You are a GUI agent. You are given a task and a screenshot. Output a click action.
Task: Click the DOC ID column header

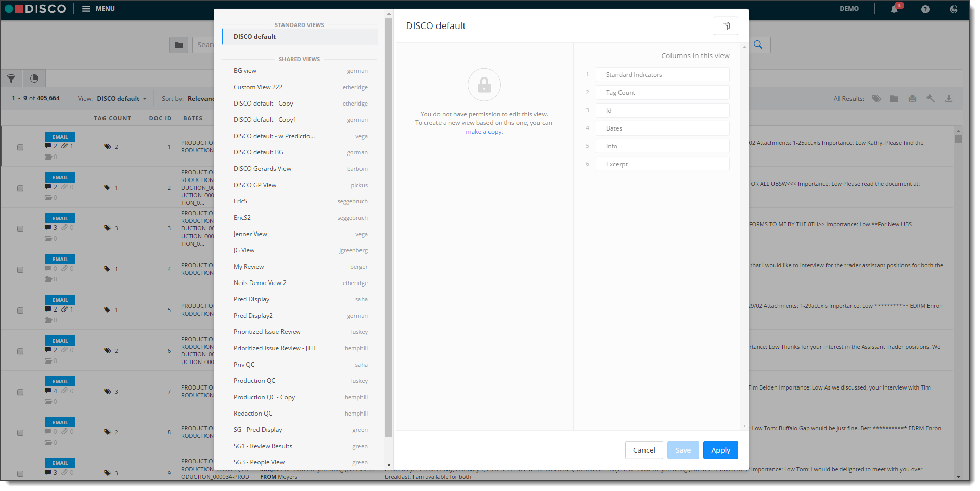pos(160,118)
